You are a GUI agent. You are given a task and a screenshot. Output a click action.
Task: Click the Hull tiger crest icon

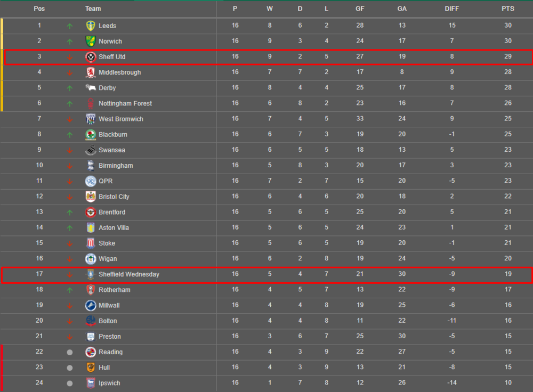point(91,367)
